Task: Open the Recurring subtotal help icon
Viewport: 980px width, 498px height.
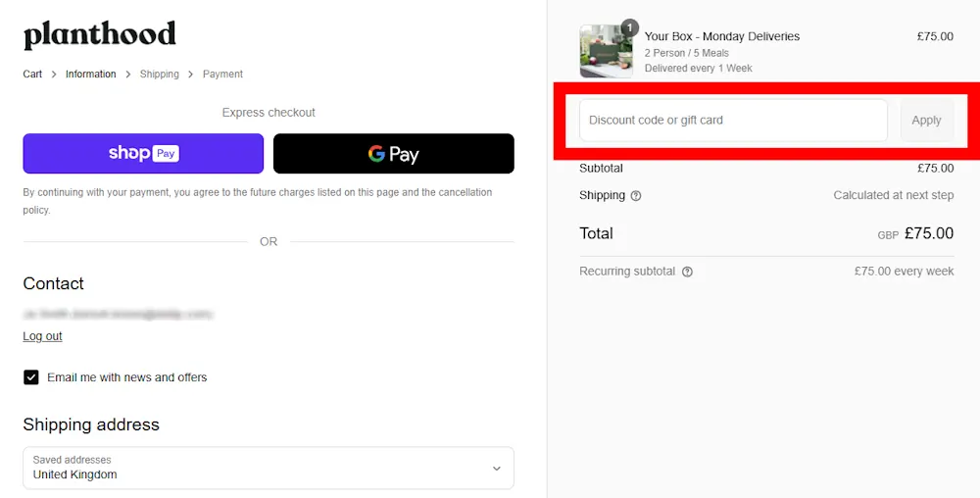Action: coord(687,272)
